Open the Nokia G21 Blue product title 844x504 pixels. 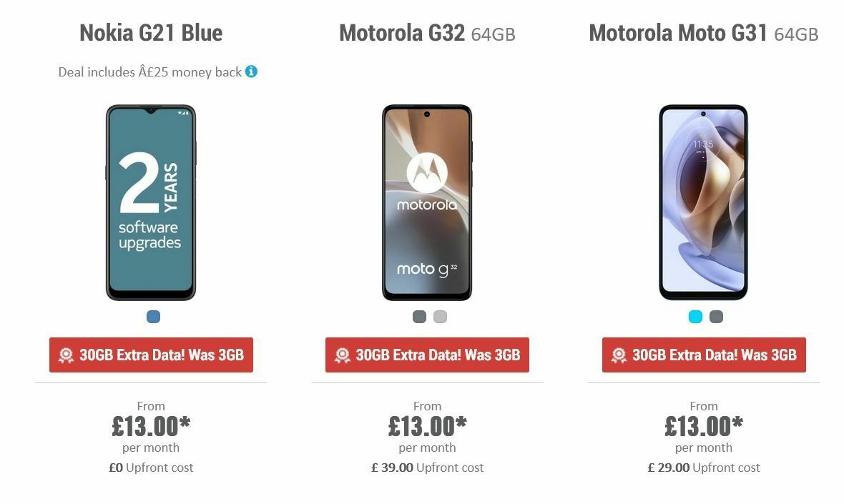(151, 33)
